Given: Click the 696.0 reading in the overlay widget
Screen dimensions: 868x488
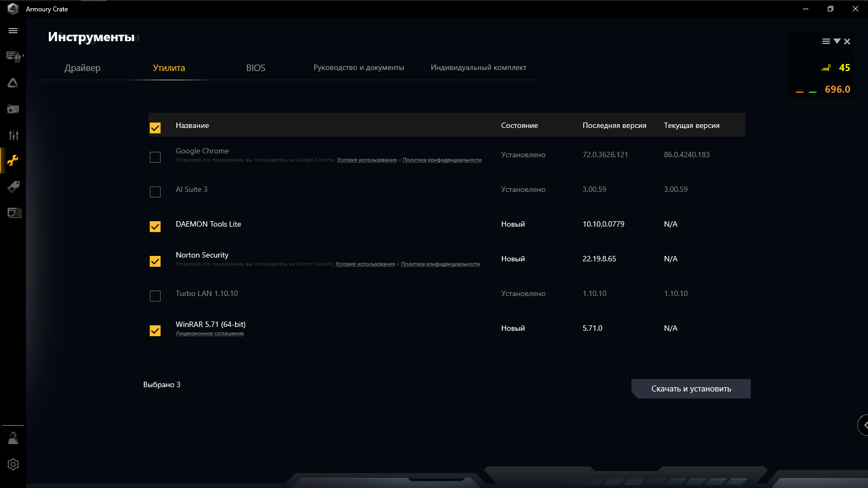Looking at the screenshot, I should point(838,89).
